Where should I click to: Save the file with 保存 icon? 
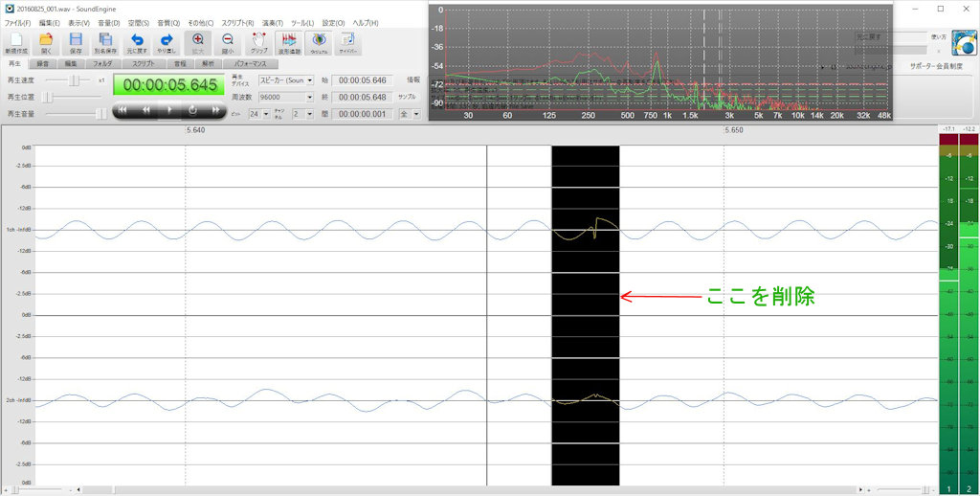point(76,43)
